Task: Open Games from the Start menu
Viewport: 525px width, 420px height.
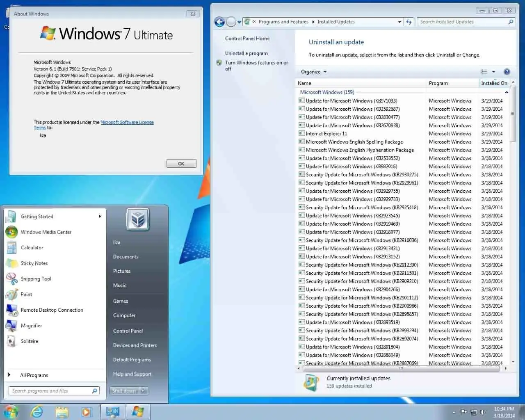Action: pyautogui.click(x=121, y=301)
